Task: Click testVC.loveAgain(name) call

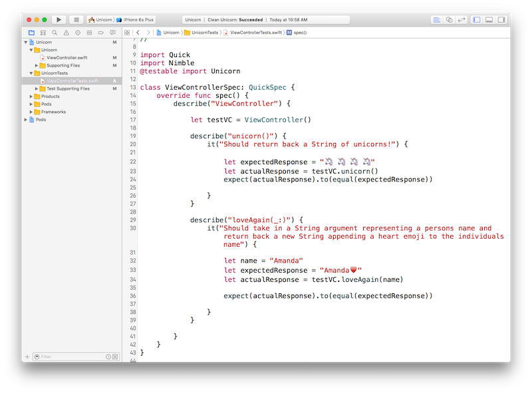Action: pos(357,280)
